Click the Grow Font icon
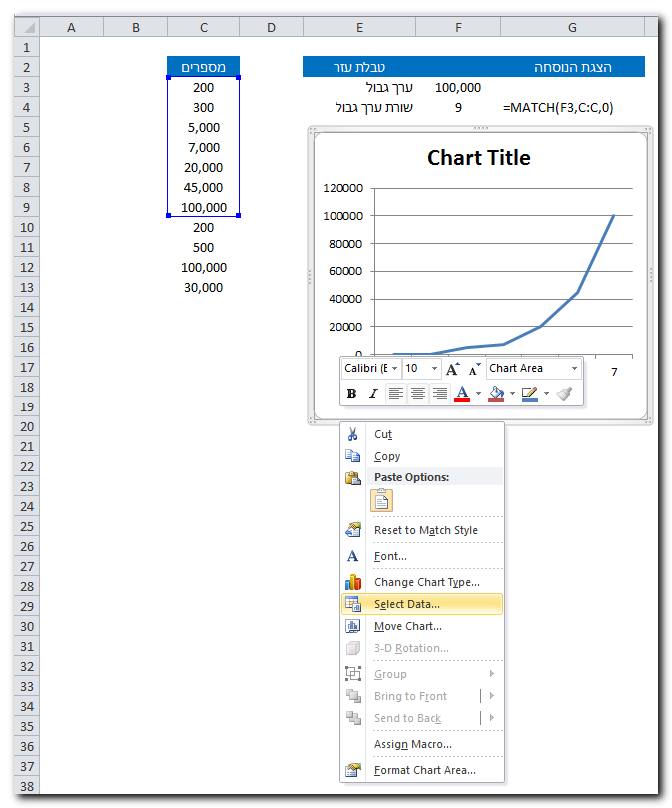Screen dimensions: 672x808 [453, 369]
